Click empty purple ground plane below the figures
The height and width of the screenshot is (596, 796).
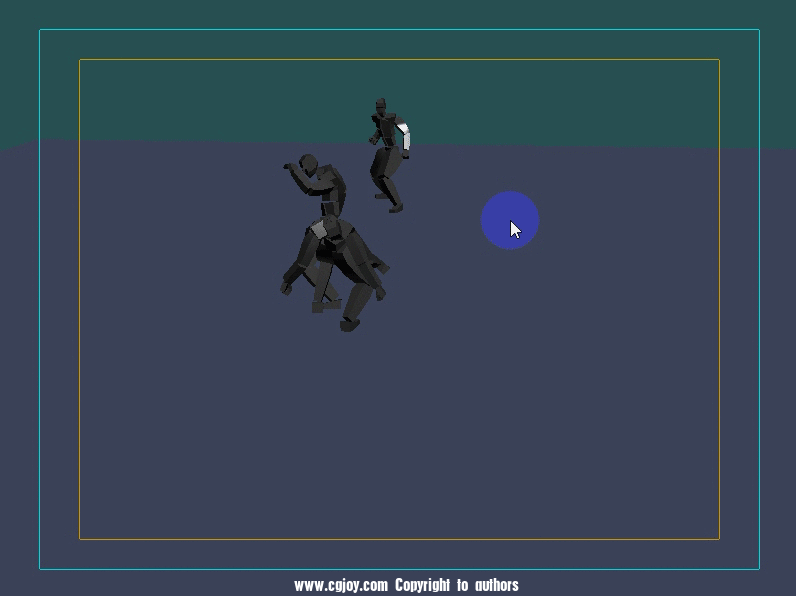[400, 430]
